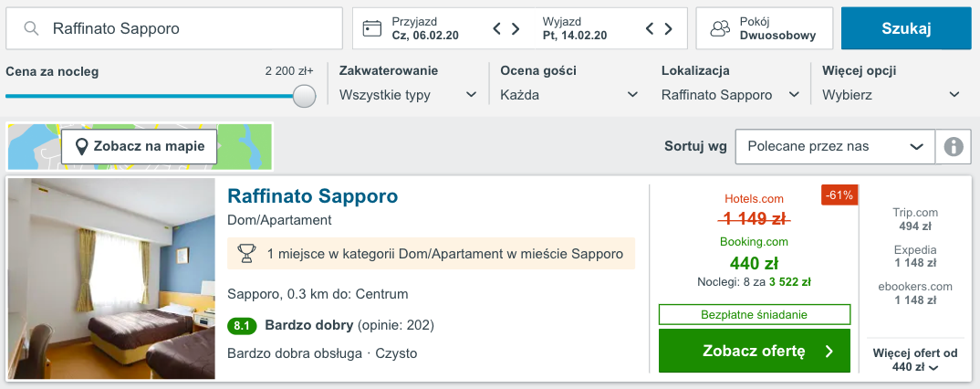980x389 pixels.
Task: Click the hotel room photo thumbnail
Action: point(111,279)
